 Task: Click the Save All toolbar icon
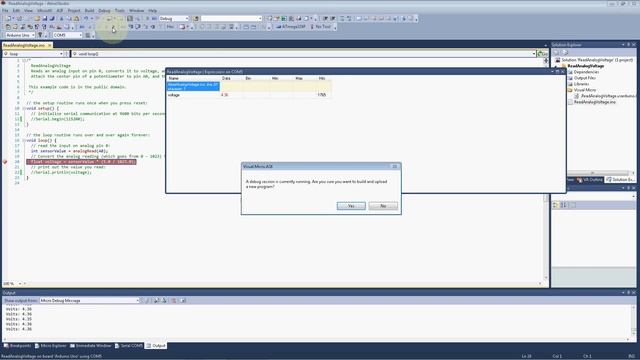(52, 18)
